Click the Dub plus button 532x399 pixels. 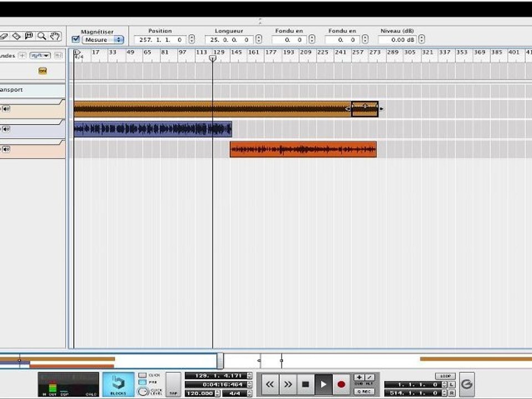pyautogui.click(x=359, y=377)
